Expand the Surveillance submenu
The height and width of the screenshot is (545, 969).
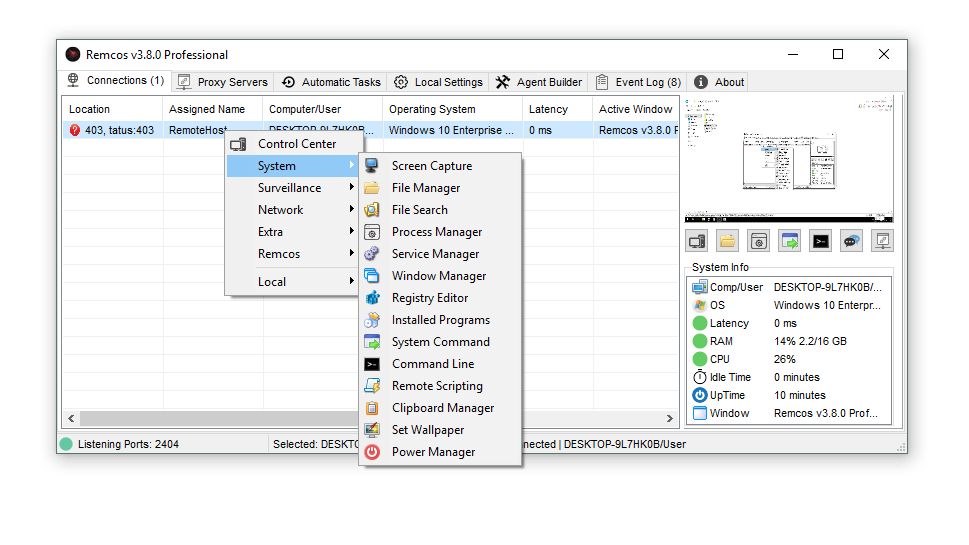[290, 188]
